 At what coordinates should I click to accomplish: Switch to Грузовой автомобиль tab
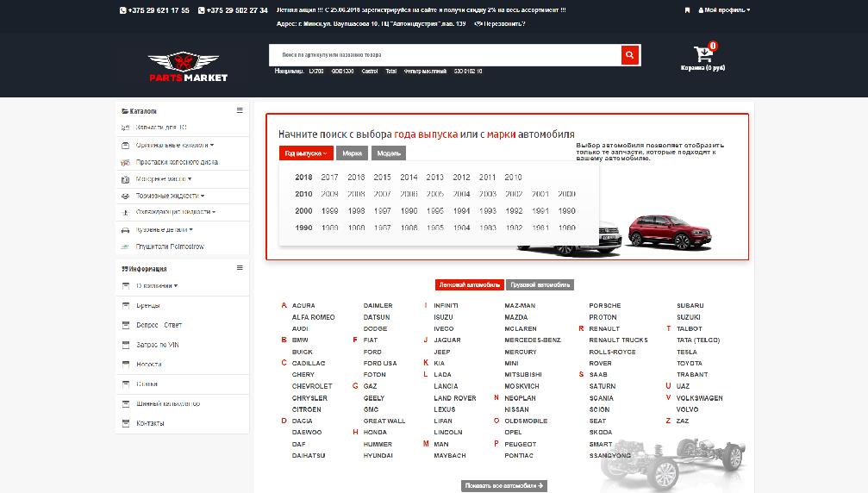click(540, 285)
